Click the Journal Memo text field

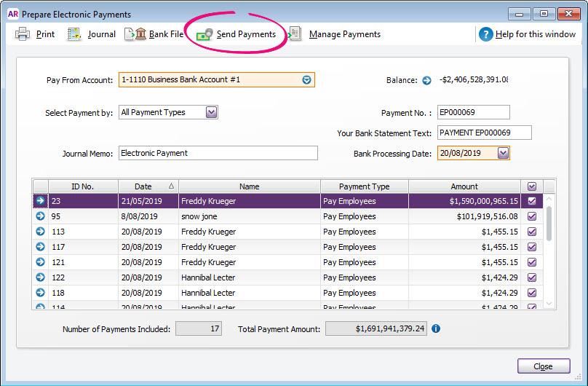tap(218, 153)
